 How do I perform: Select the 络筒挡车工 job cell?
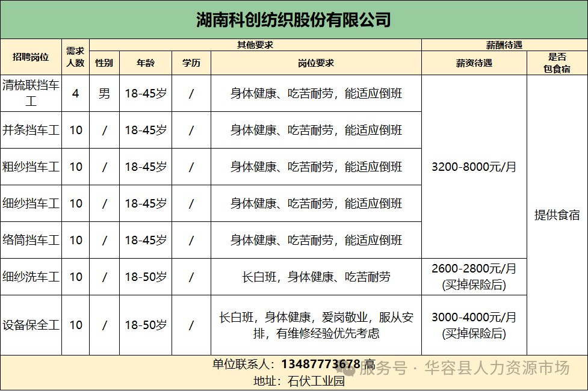[x=31, y=240]
